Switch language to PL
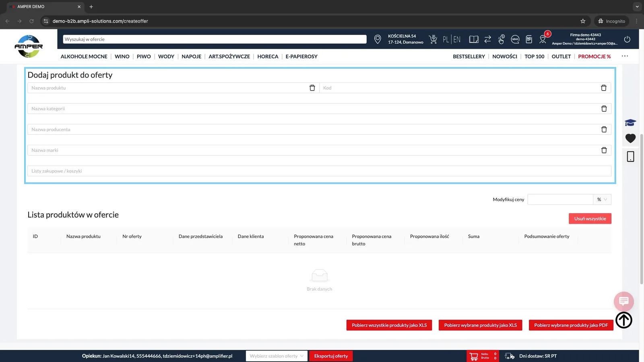 click(x=446, y=39)
